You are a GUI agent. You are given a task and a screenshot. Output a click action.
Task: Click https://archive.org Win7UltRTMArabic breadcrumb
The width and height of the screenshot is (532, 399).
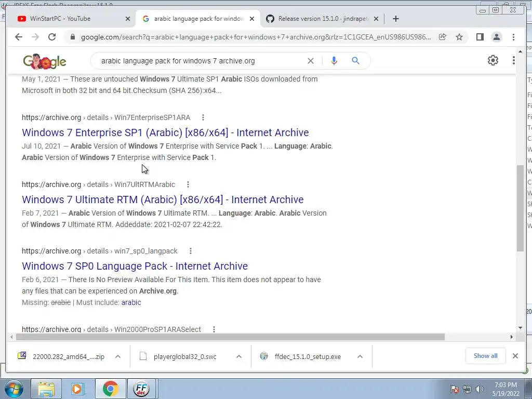[98, 184]
